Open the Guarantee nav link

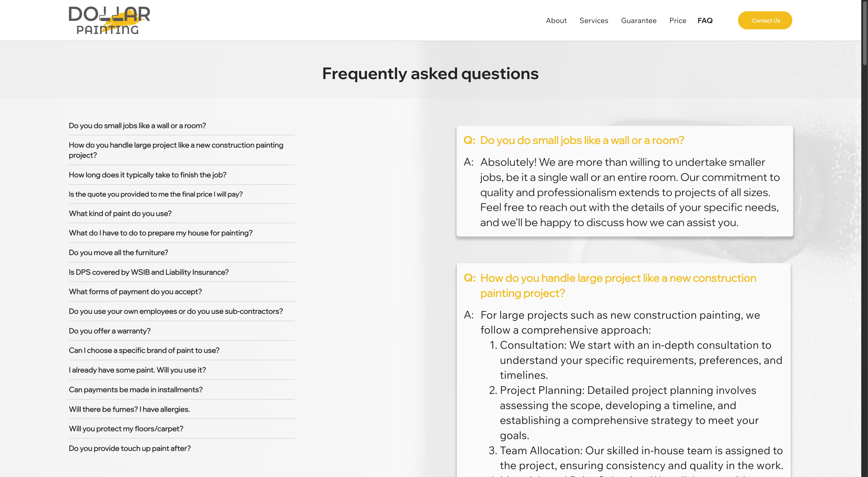(x=639, y=21)
